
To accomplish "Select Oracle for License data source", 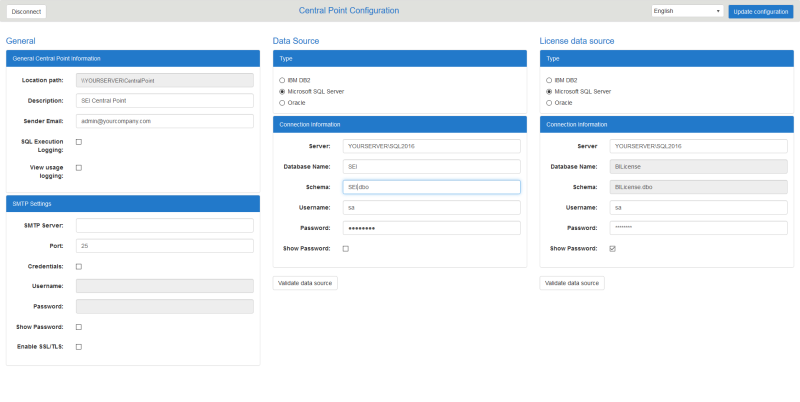I will pyautogui.click(x=549, y=103).
